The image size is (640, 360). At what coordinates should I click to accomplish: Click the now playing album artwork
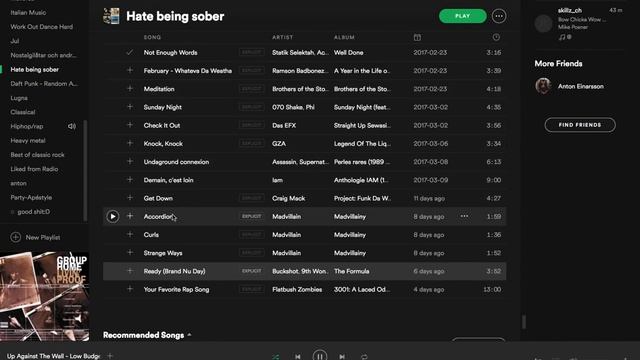coord(44,296)
